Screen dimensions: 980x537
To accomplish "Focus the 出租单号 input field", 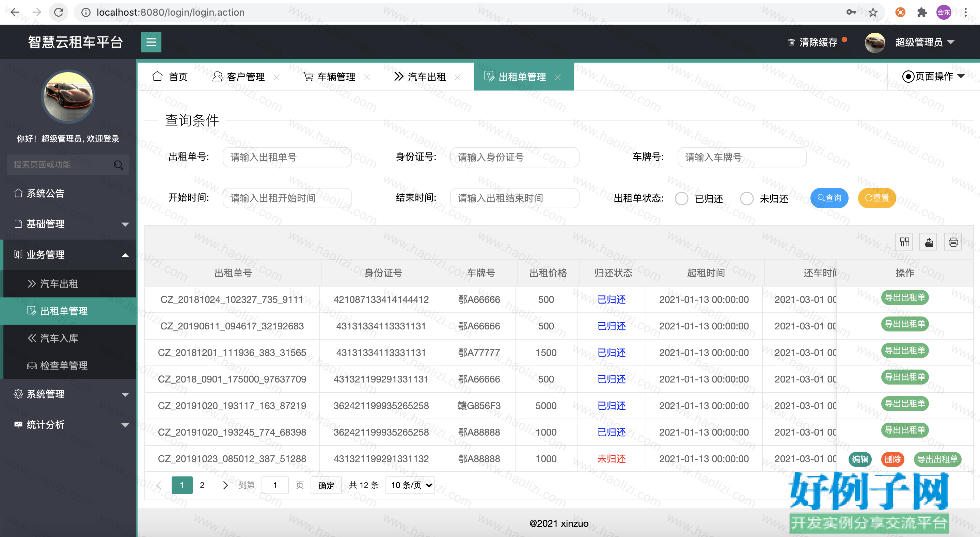I will [x=287, y=157].
